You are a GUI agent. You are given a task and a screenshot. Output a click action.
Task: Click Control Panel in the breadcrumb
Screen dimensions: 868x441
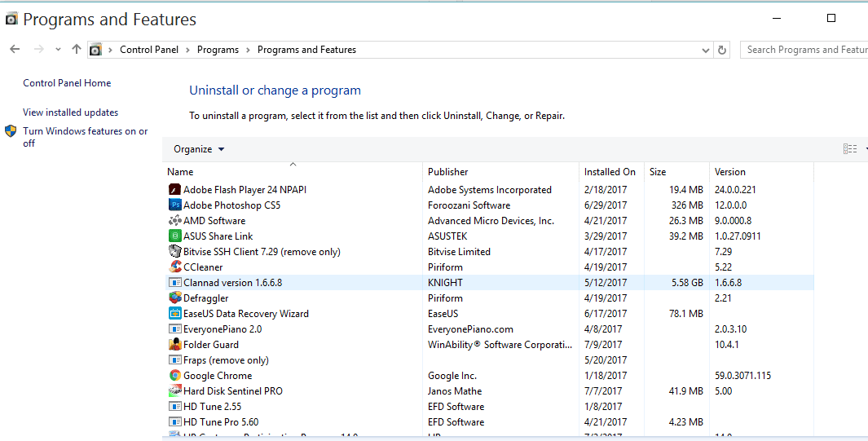pos(149,50)
